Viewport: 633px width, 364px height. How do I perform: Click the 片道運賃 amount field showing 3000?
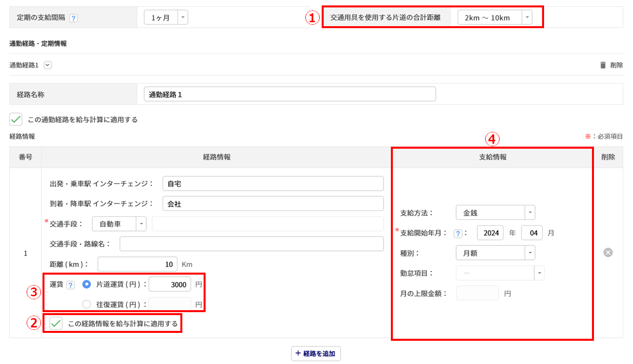tap(169, 284)
